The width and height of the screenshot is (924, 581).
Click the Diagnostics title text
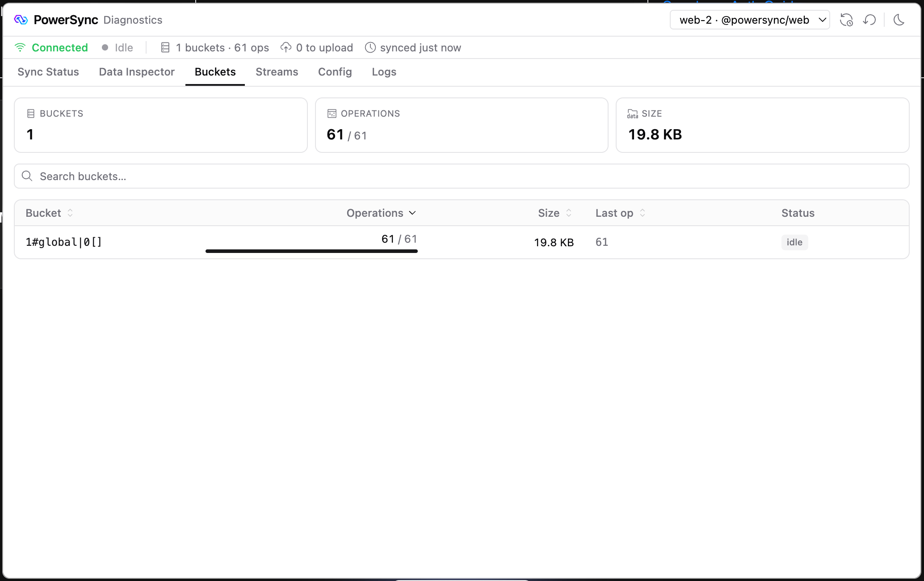(133, 20)
